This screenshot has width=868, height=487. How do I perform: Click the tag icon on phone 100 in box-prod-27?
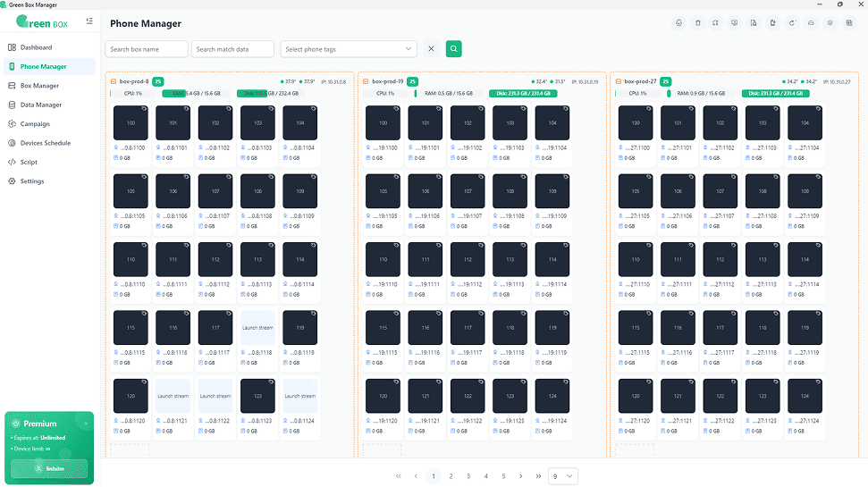[x=649, y=108]
